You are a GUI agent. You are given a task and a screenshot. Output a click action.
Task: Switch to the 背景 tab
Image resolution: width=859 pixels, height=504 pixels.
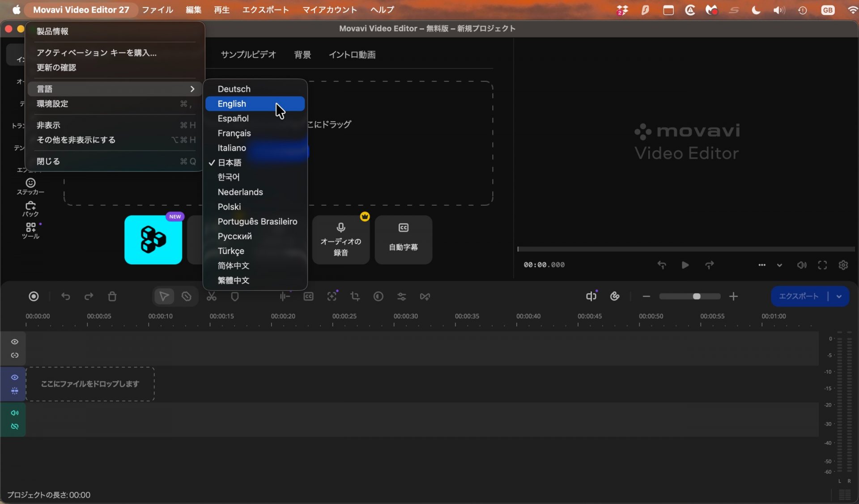(302, 55)
